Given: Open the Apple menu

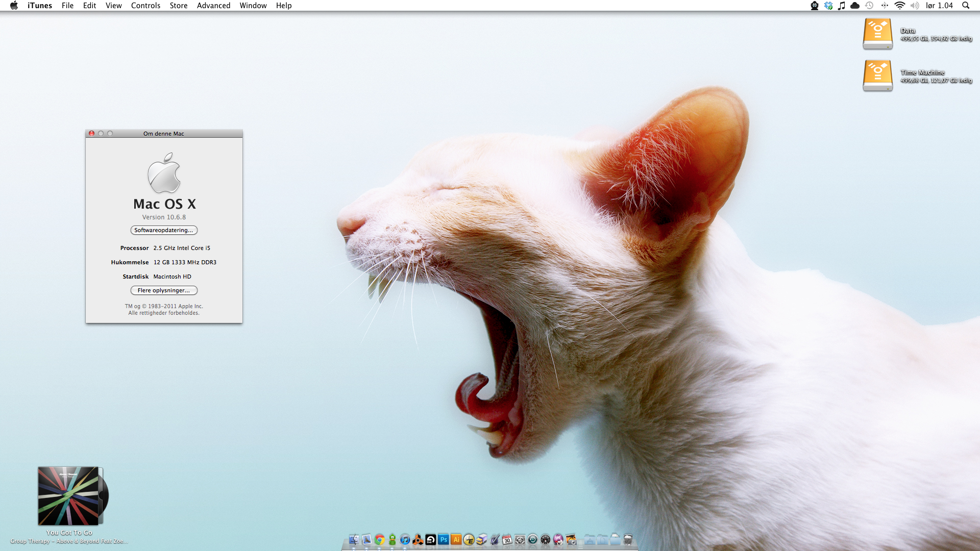Looking at the screenshot, I should 14,6.
